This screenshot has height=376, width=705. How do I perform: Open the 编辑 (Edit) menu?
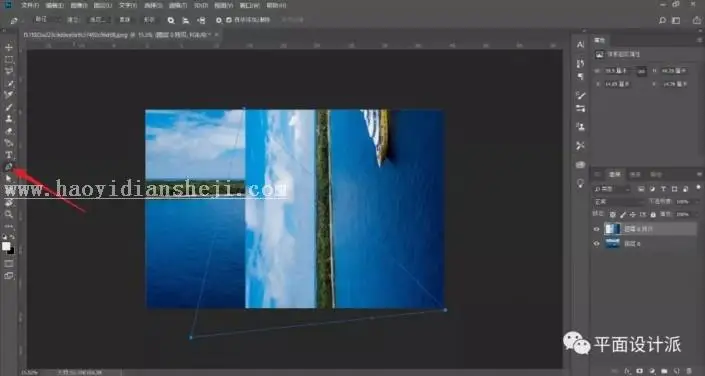coord(54,5)
